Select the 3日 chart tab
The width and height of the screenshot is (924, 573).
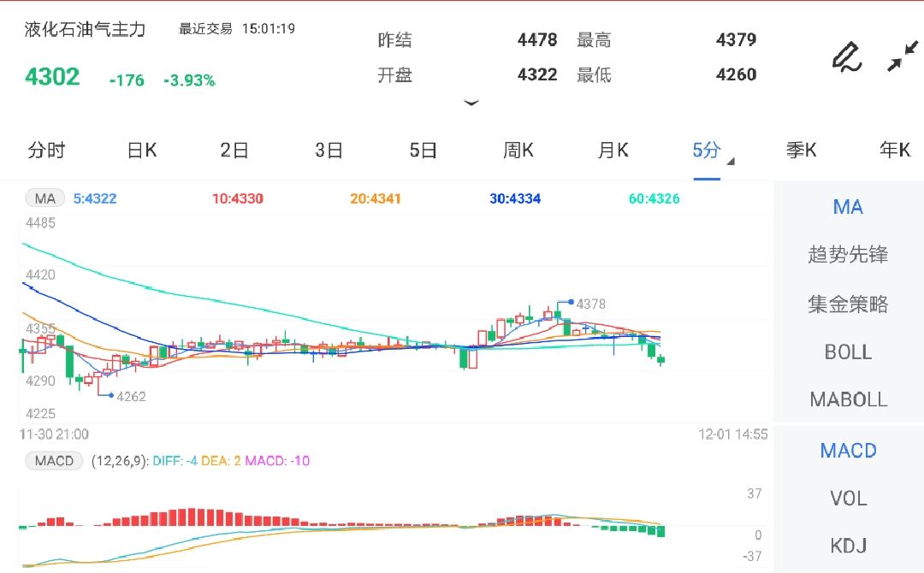click(x=329, y=151)
